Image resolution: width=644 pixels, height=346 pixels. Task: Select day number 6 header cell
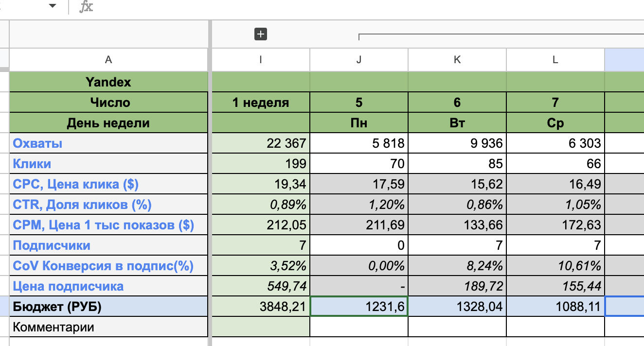click(x=457, y=103)
